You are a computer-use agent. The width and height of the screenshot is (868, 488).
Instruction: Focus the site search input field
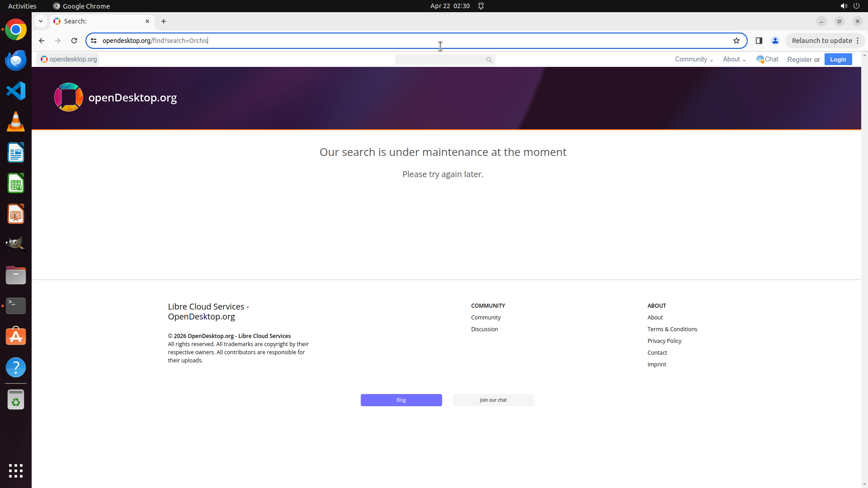[x=439, y=60]
